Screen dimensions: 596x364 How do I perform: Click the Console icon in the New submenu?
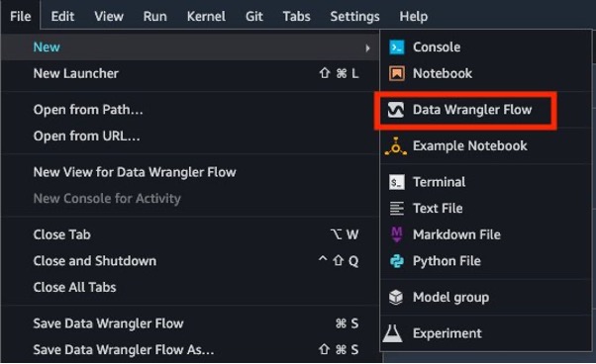pos(397,47)
